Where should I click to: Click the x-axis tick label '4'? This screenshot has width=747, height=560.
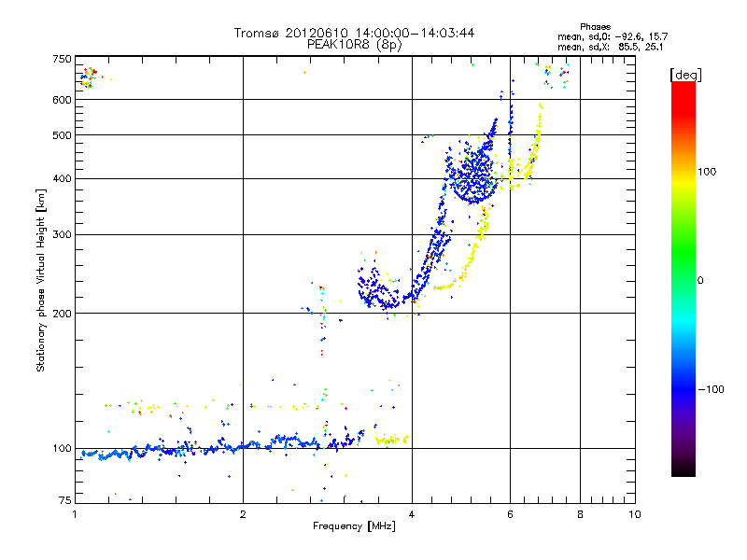pos(412,514)
